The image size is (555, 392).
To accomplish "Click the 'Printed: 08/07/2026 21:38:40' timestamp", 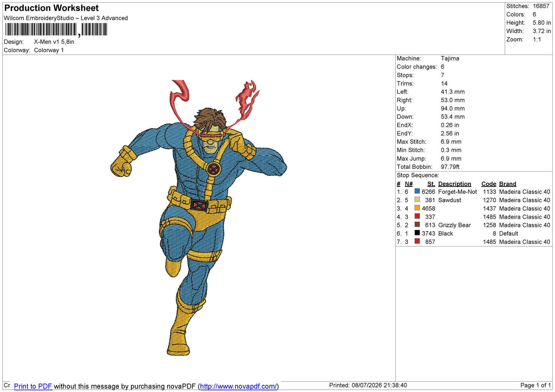I will 368,385.
